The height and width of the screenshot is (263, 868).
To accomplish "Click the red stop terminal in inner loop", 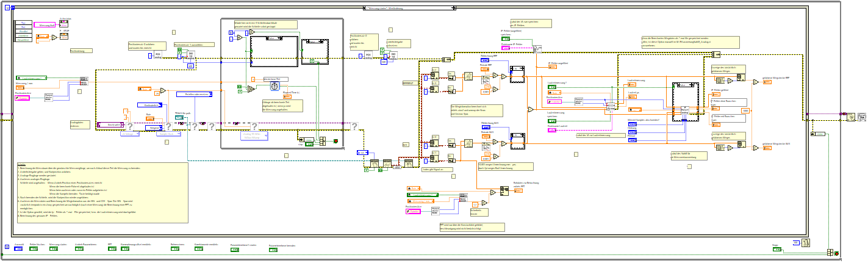I will [335, 142].
